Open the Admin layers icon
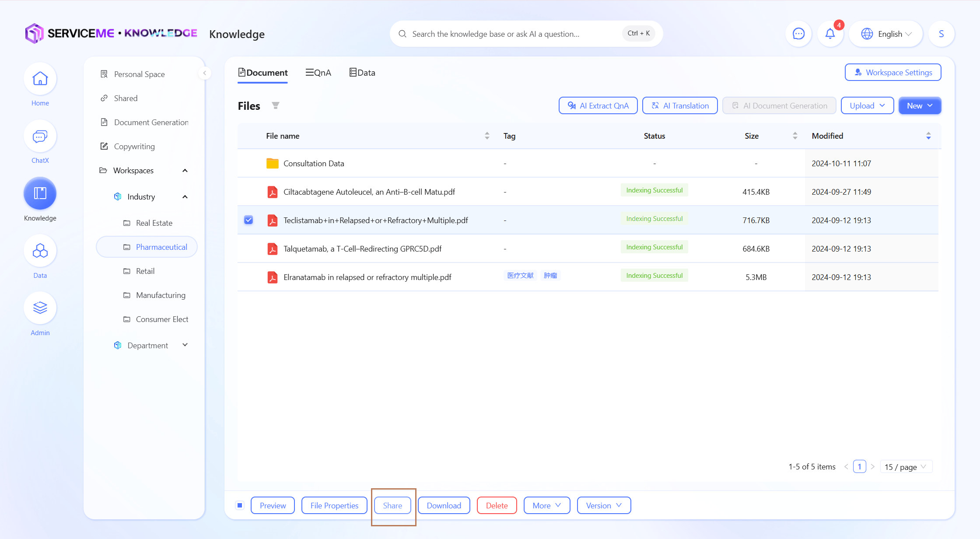This screenshot has width=980, height=539. [x=40, y=308]
